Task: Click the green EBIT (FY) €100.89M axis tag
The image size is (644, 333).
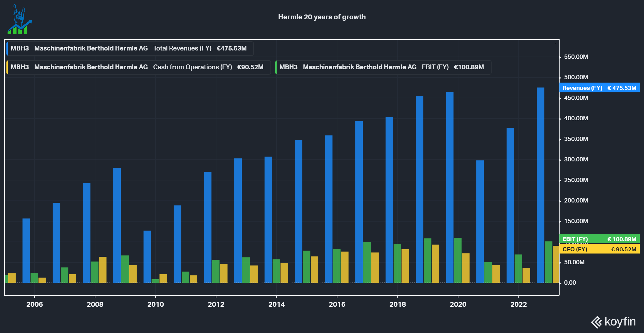Action: click(x=599, y=239)
